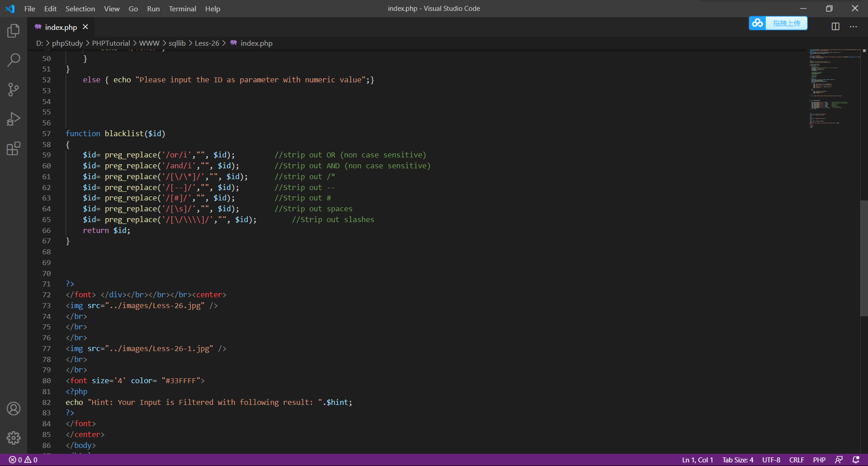Open the Accounts menu icon
868x466 pixels.
click(x=14, y=409)
